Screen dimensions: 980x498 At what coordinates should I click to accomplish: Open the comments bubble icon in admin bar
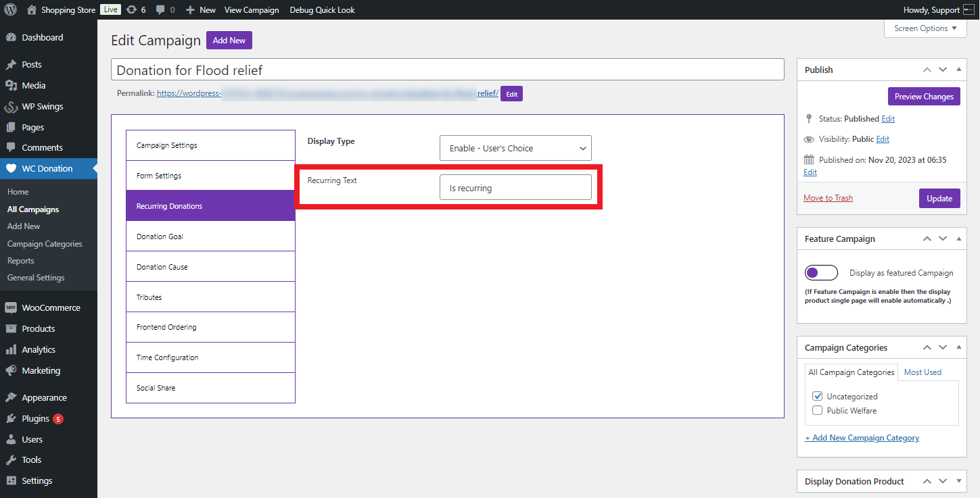coord(159,10)
